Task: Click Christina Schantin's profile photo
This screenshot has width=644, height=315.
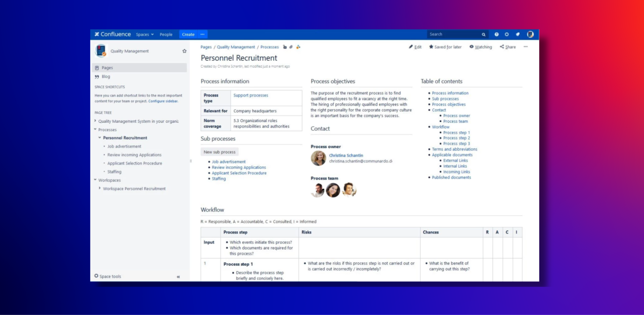Action: click(x=318, y=159)
